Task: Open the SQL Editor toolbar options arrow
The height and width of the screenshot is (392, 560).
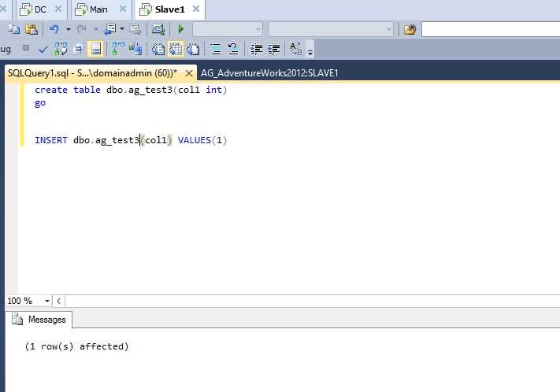Action: tap(310, 53)
